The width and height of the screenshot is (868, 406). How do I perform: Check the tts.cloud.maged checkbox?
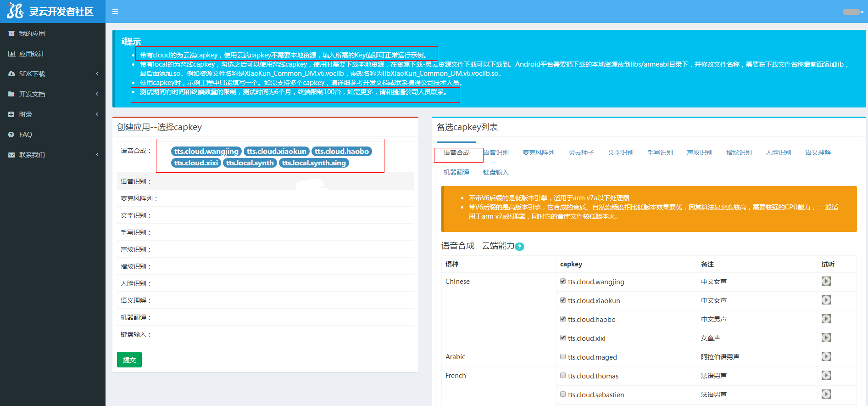[x=563, y=357]
